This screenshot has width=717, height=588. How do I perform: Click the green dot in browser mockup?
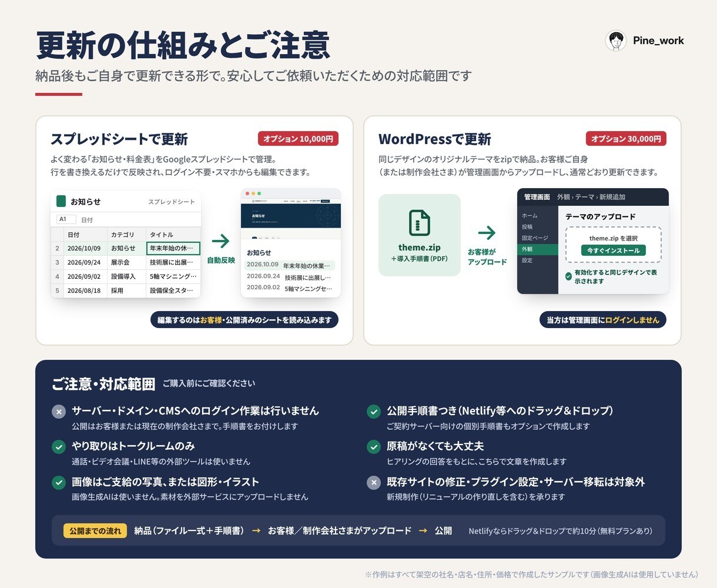point(259,193)
